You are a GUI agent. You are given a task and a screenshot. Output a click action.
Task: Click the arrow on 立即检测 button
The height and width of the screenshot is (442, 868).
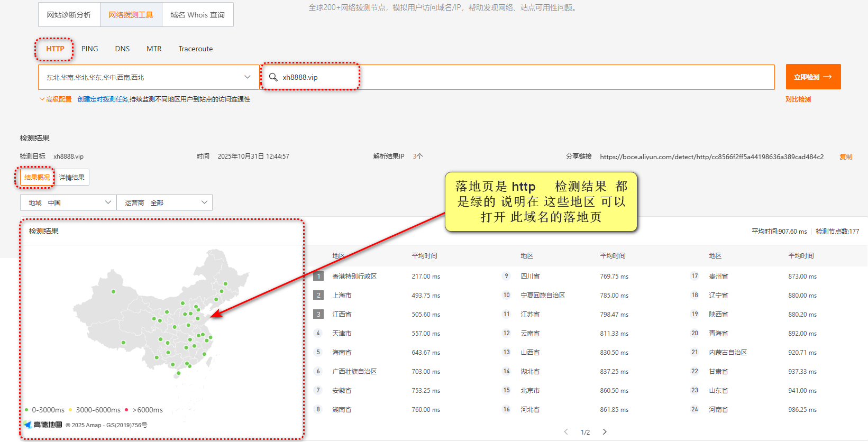[x=828, y=77]
